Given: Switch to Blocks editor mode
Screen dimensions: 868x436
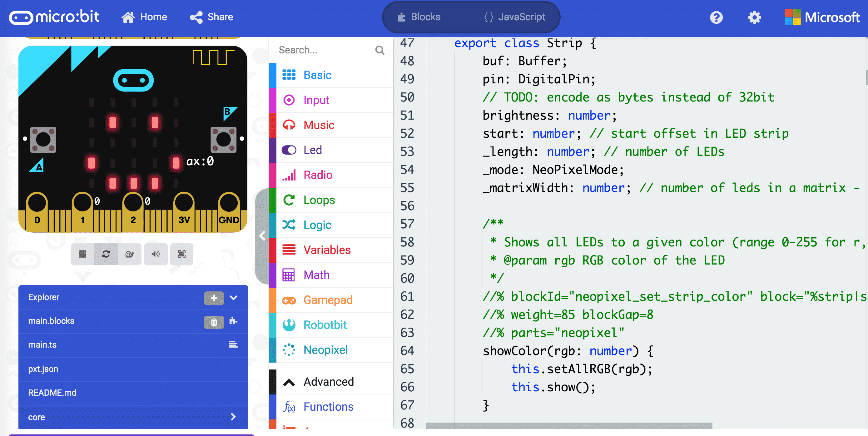Looking at the screenshot, I should 420,17.
